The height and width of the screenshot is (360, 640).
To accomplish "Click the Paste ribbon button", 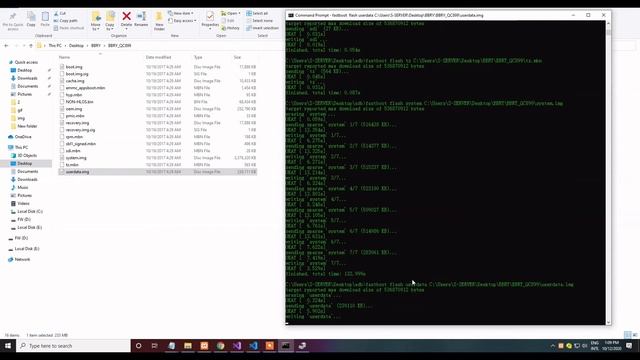I will (x=45, y=20).
